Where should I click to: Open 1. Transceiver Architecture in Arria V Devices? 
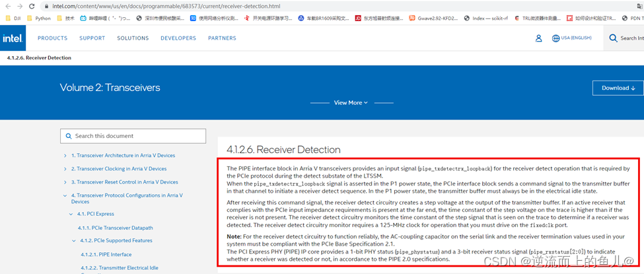(x=124, y=156)
